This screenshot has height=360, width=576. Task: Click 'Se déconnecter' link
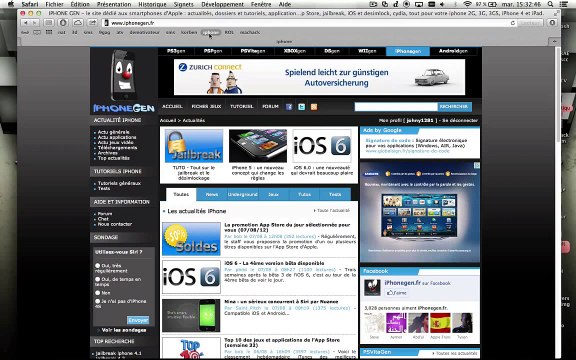(x=460, y=120)
